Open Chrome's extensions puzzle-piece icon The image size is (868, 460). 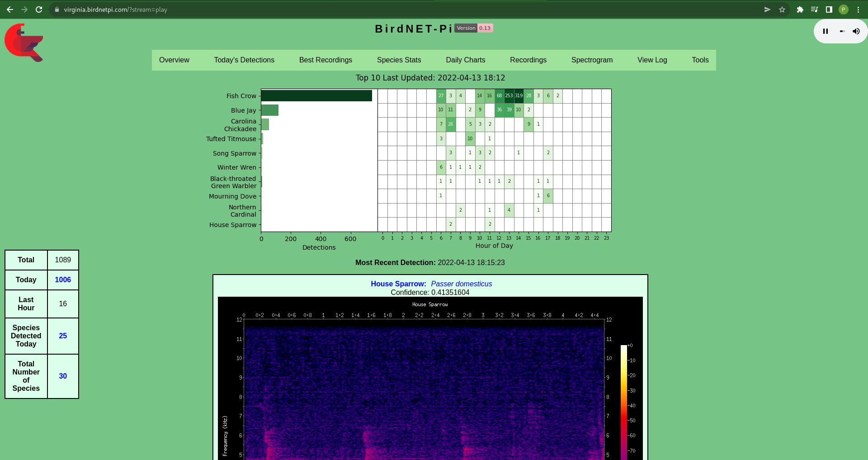(800, 9)
